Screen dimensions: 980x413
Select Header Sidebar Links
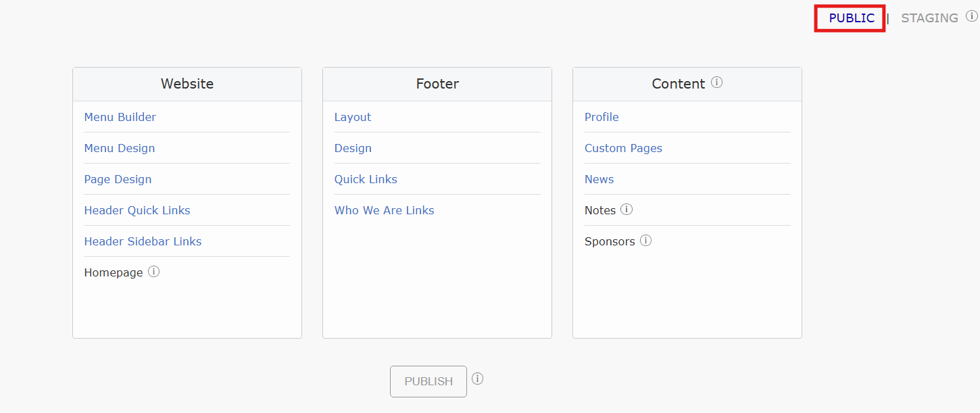tap(143, 241)
